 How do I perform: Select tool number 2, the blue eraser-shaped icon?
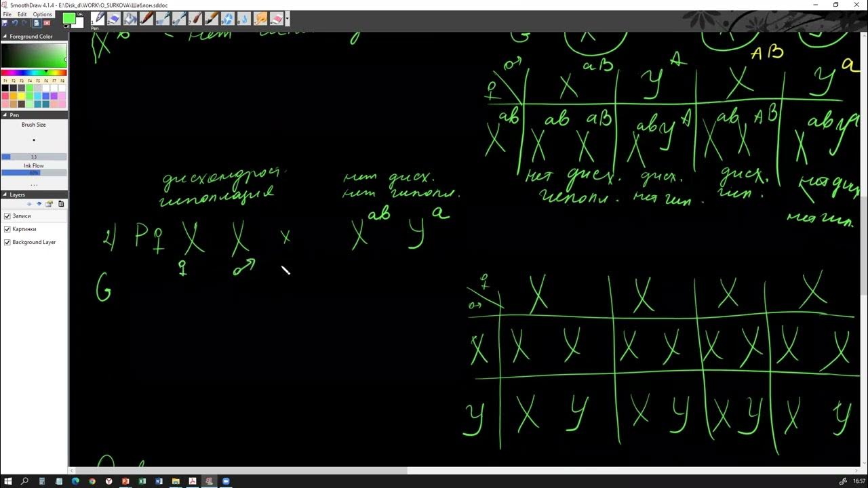pos(114,18)
